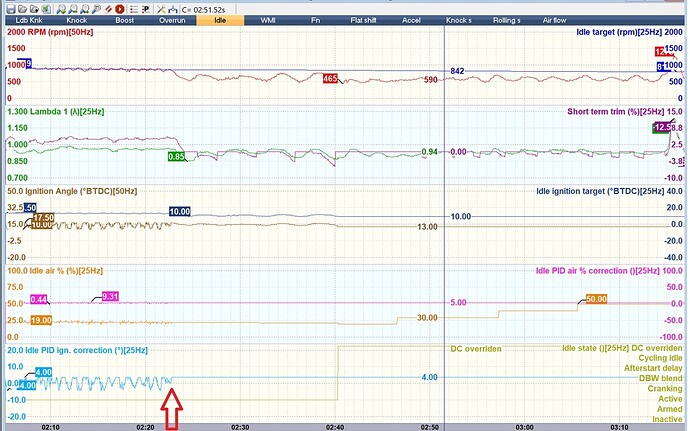Select the zoom area magnifier tool
The height and width of the screenshot is (431, 690).
point(96,9)
